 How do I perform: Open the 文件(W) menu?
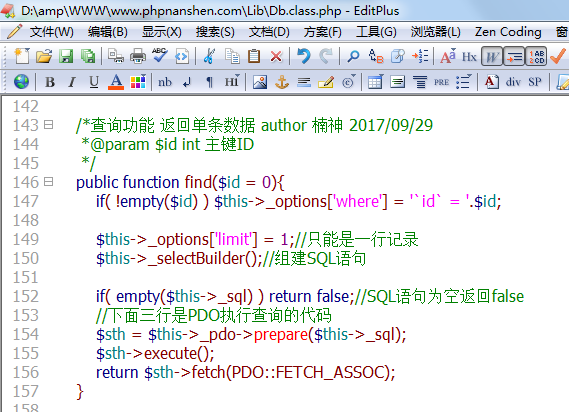(52, 32)
